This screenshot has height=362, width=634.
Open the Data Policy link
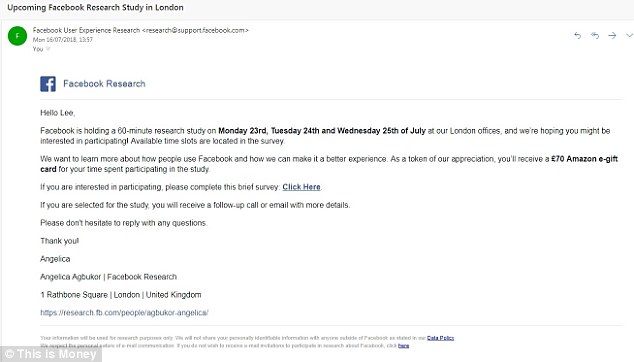(x=440, y=338)
